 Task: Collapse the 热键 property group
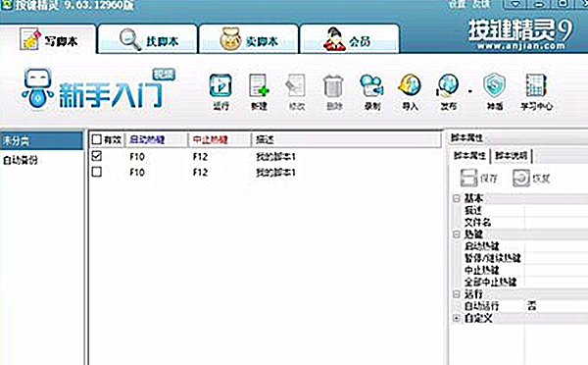(x=457, y=235)
